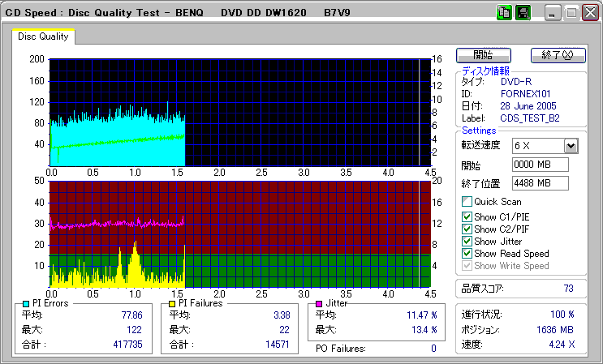Click the cyan PI Errors color swatch

26,304
